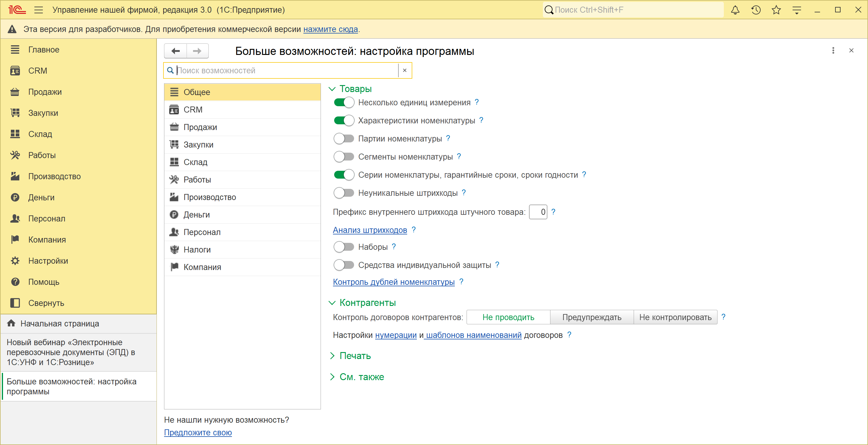The width and height of the screenshot is (868, 445).
Task: Click the Персонал people icon in sidebar
Action: click(15, 218)
